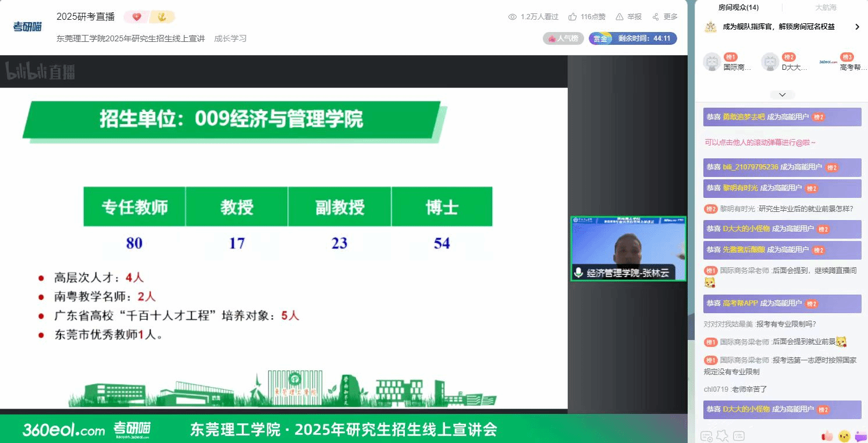Click the purple gift chat bubble icon
The height and width of the screenshot is (443, 868).
pyautogui.click(x=860, y=435)
